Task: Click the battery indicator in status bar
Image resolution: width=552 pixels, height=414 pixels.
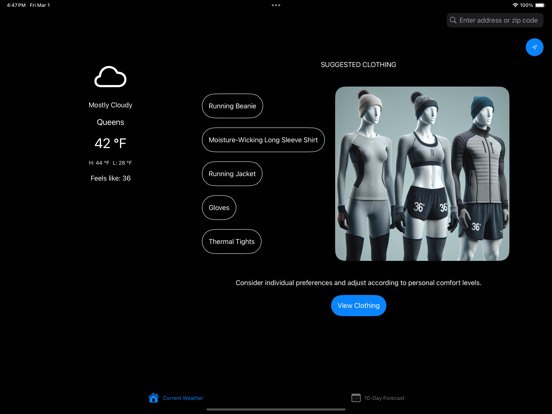Action: pyautogui.click(x=540, y=5)
